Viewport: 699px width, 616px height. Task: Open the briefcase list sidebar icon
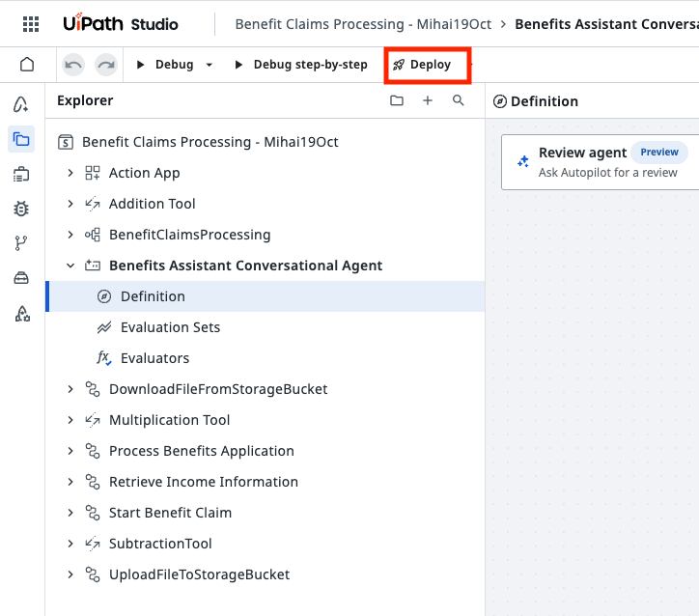(x=21, y=174)
